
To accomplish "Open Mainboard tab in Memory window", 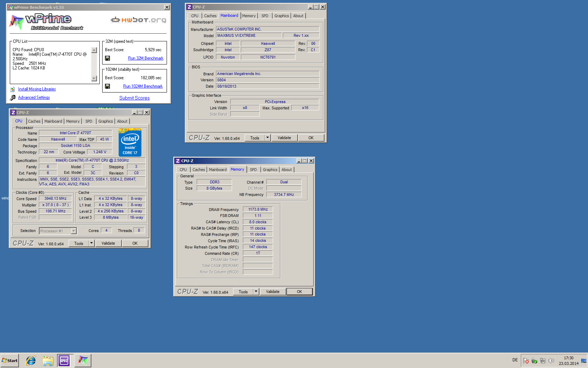I will tap(218, 170).
